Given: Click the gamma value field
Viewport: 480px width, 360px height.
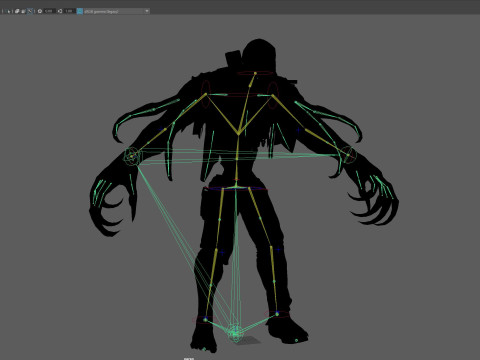Looking at the screenshot, I should [x=69, y=11].
